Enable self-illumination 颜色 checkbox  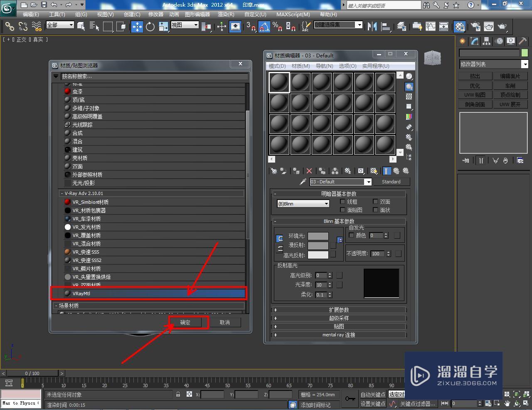pyautogui.click(x=352, y=235)
